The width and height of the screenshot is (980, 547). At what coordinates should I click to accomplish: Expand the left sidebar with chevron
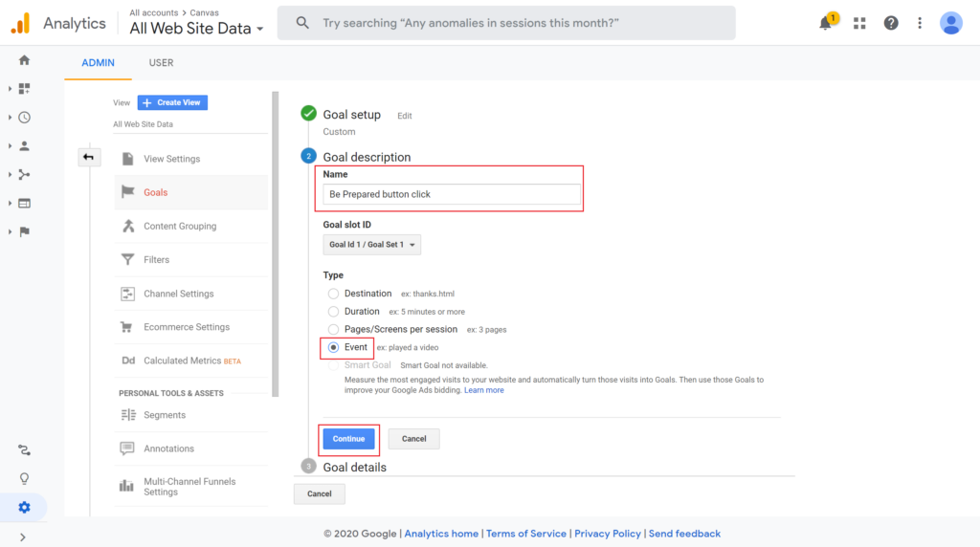click(x=23, y=537)
